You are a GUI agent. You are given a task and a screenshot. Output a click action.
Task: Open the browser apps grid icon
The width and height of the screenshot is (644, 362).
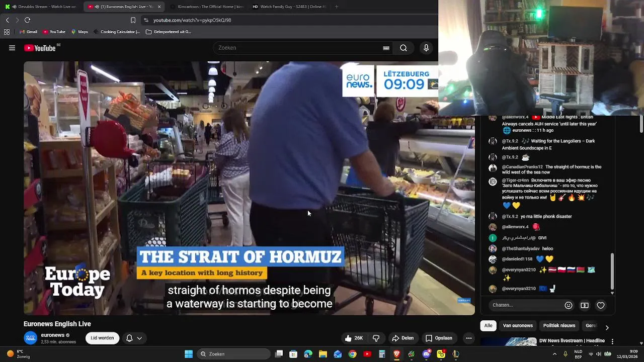(7, 32)
